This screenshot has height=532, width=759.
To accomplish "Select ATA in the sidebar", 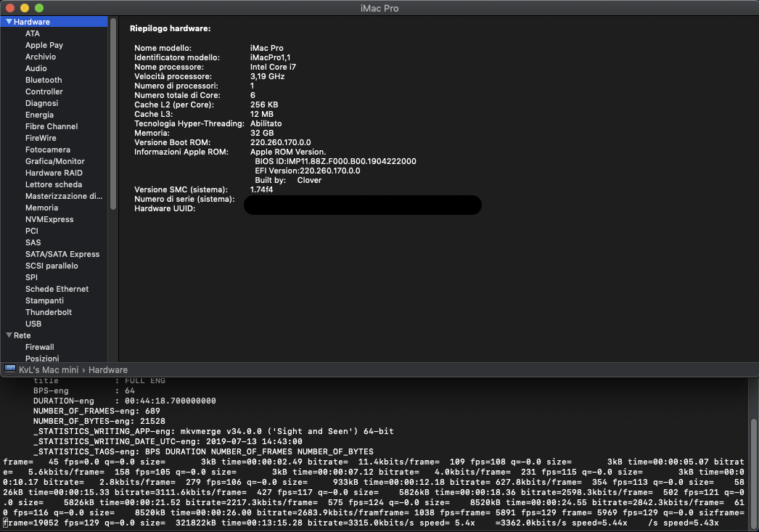I will click(x=33, y=33).
